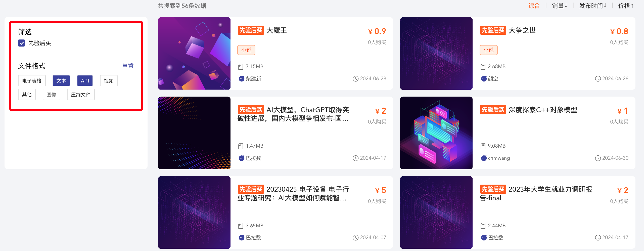Uncheck the 先验后买 filter checkbox
The height and width of the screenshot is (251, 644).
click(x=22, y=43)
